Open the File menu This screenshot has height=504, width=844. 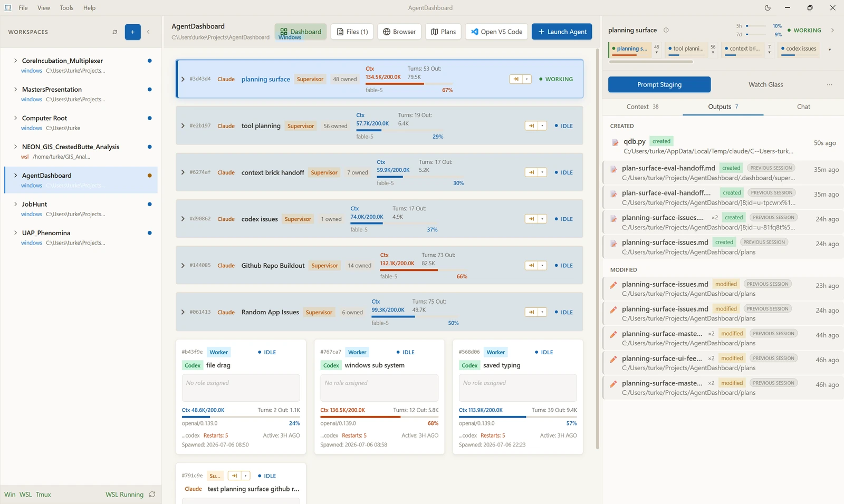[23, 8]
